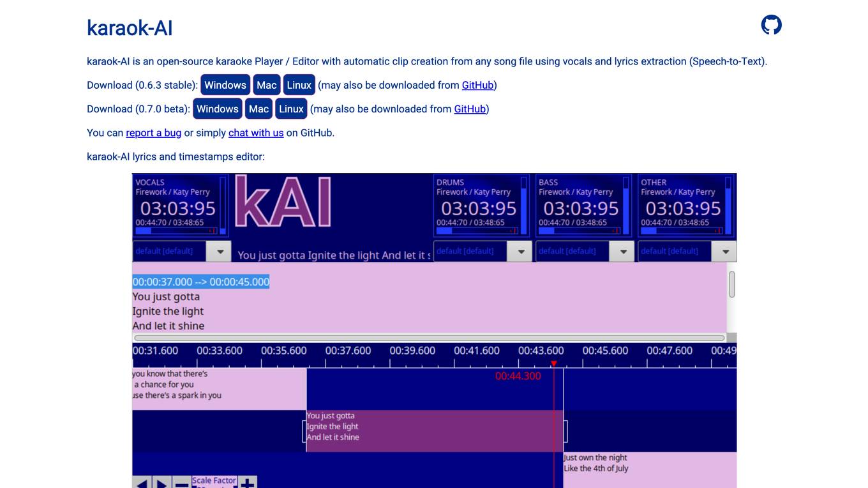
Task: Click DRUMS track progress bar
Action: (477, 231)
